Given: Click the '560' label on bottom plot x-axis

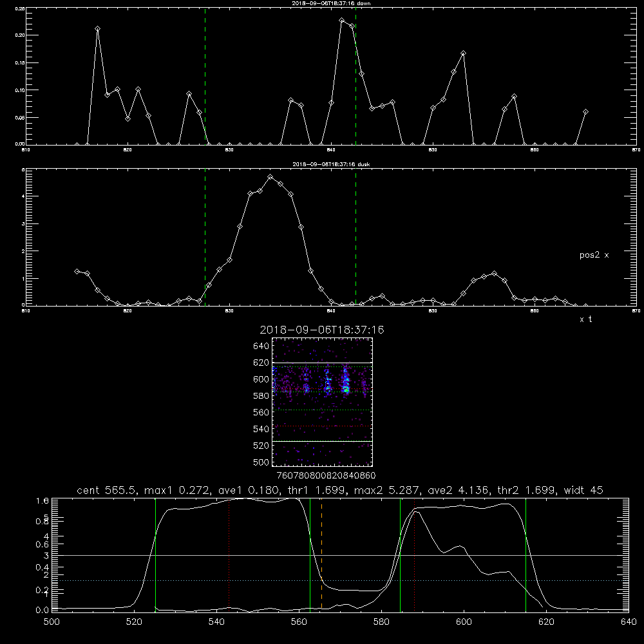Looking at the screenshot, I should [299, 622].
